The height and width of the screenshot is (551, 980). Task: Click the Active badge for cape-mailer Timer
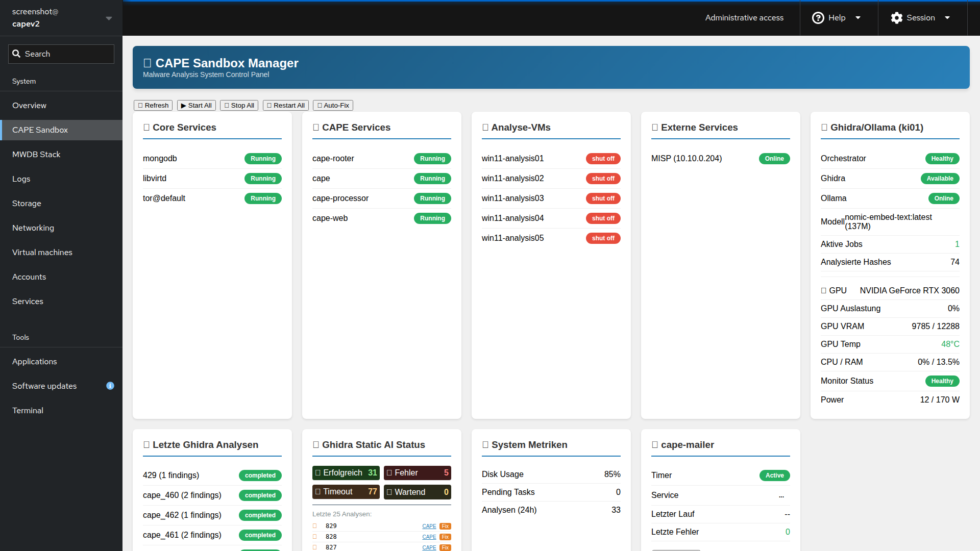[774, 475]
